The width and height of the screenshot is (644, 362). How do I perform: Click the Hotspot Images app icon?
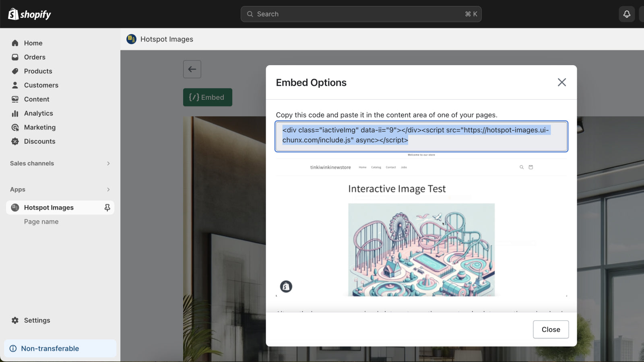tap(15, 207)
